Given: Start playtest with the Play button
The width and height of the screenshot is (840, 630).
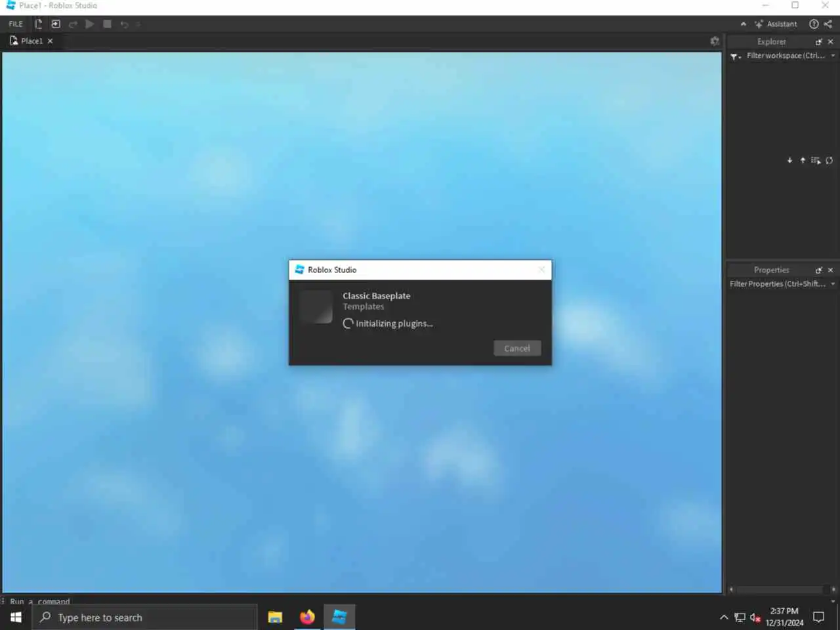Looking at the screenshot, I should point(90,24).
